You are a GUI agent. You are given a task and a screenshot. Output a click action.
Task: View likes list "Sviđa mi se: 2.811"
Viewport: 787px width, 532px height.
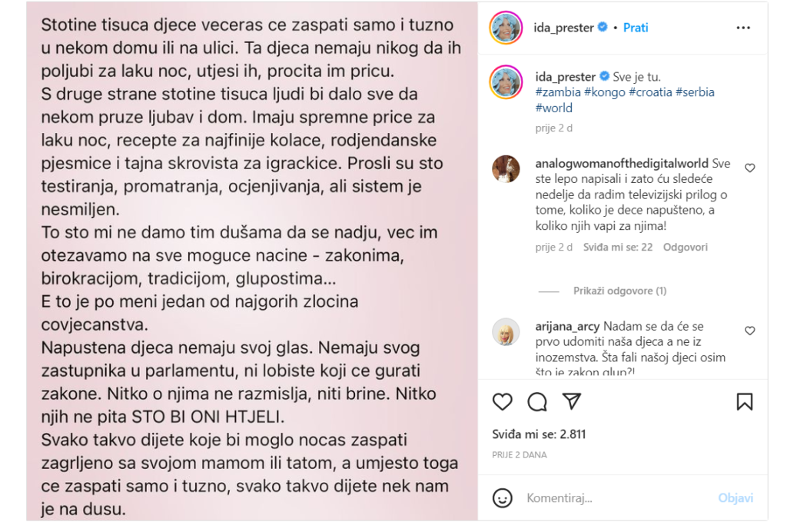pyautogui.click(x=539, y=434)
